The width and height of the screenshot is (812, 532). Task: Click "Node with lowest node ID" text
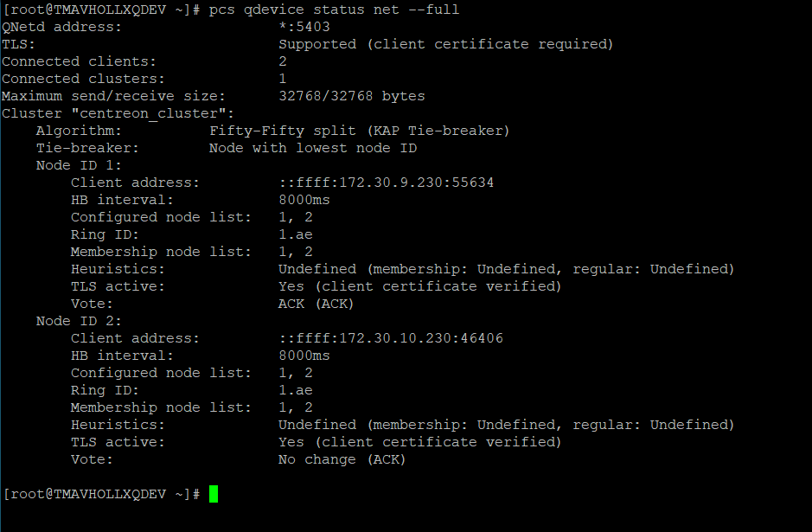pos(312,148)
